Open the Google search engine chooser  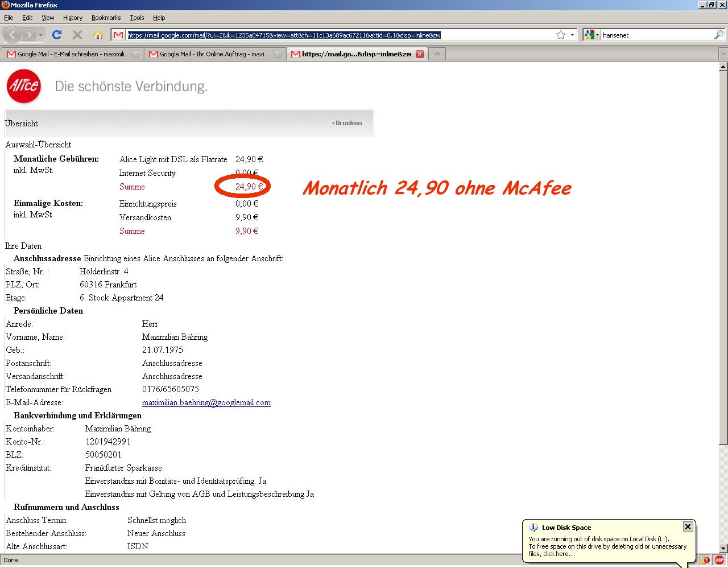pyautogui.click(x=591, y=35)
